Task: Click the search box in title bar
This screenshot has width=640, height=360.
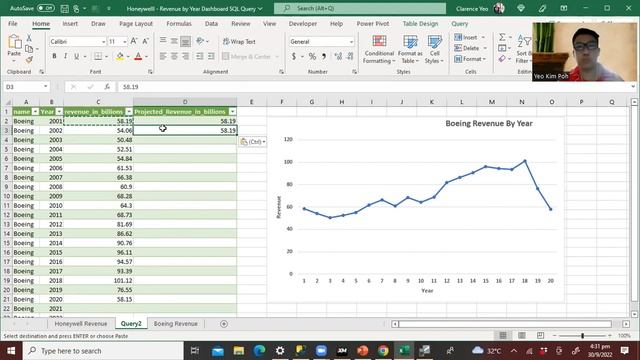Action: (360, 8)
